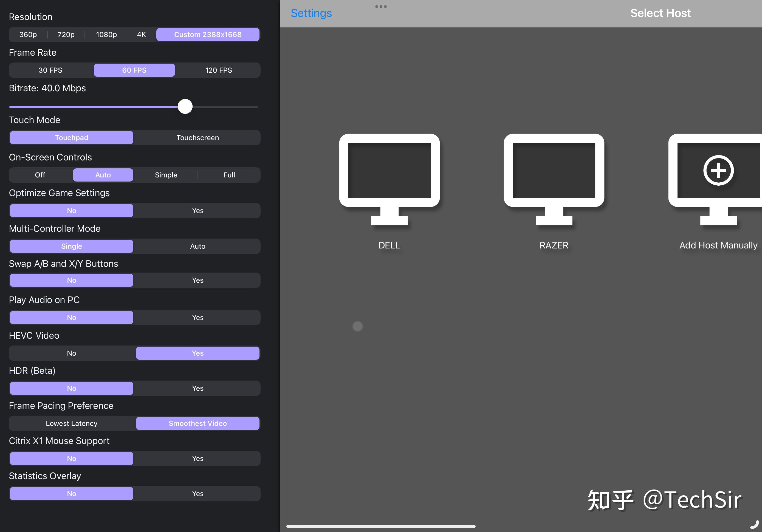Select Single multi-controller mode
This screenshot has height=532, width=762.
tap(71, 246)
